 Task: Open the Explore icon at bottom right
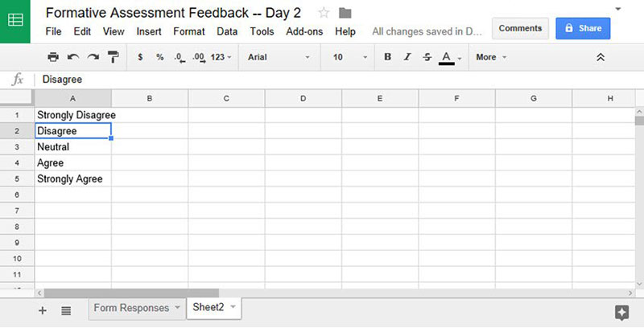coord(621,313)
